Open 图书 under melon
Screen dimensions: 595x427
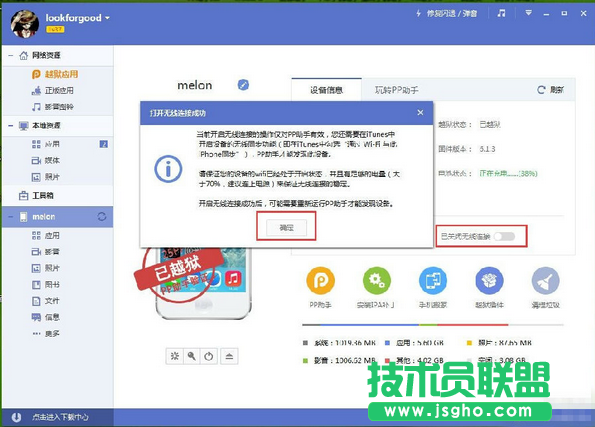[x=46, y=285]
